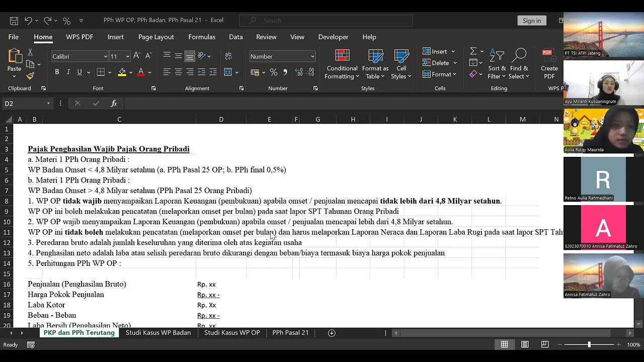Align text left
Image resolution: width=644 pixels, height=362 pixels.
click(167, 72)
